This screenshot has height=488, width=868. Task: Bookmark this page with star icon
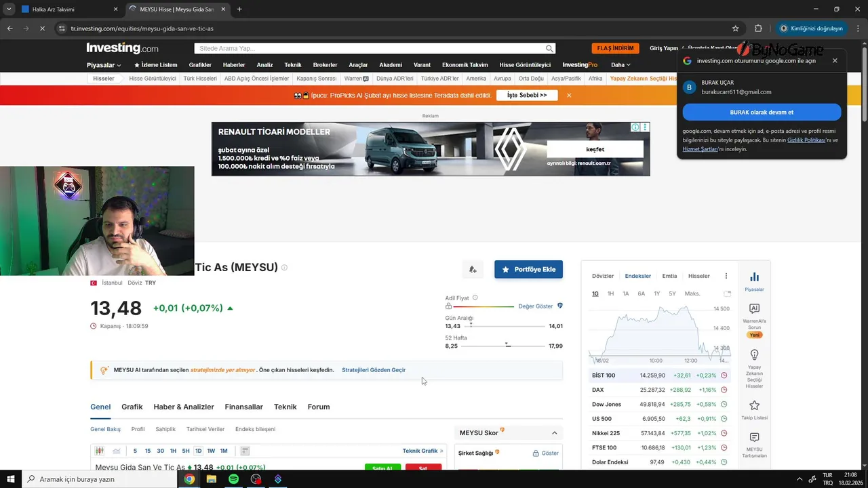point(735,28)
